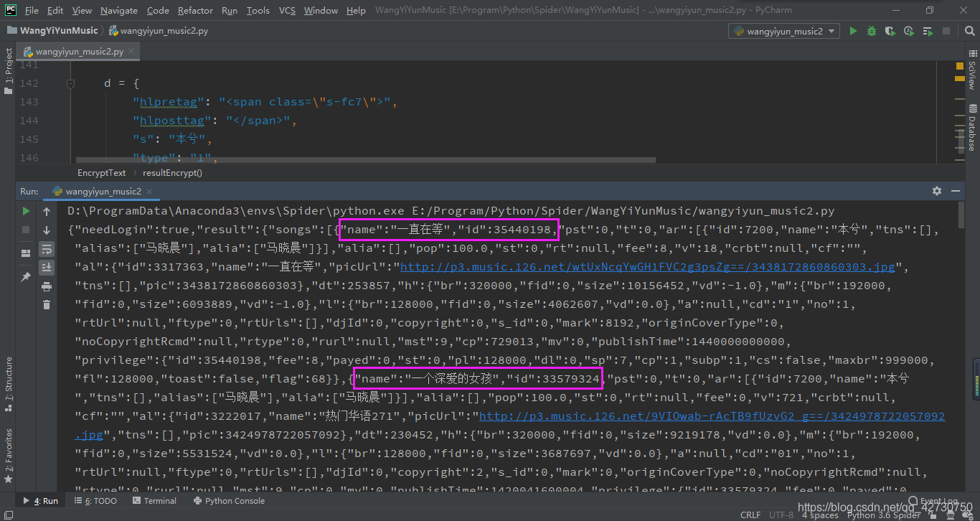
Task: Open the CRLF line separator selector
Action: pyautogui.click(x=750, y=515)
